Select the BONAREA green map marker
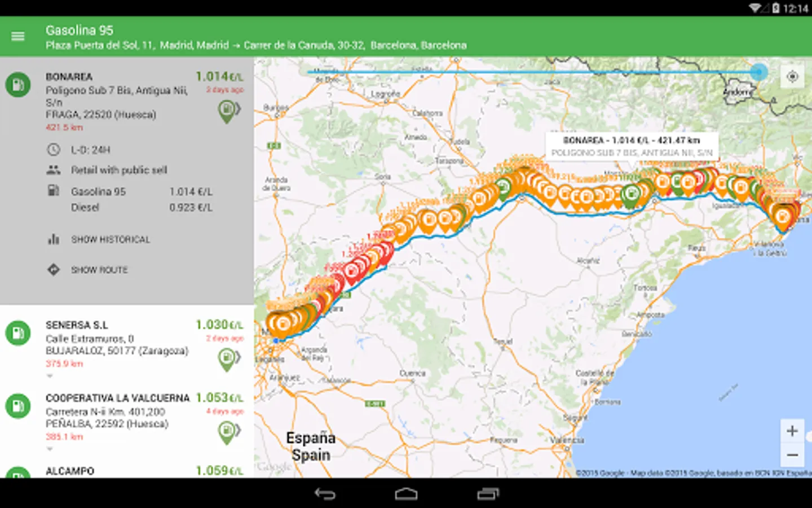812x508 pixels. pyautogui.click(x=631, y=196)
